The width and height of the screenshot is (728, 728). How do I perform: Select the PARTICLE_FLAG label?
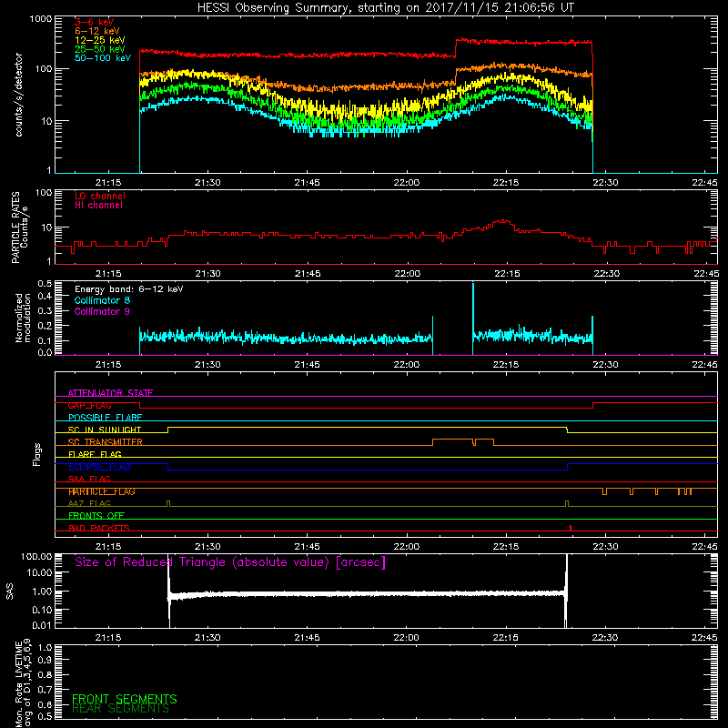coord(102,491)
